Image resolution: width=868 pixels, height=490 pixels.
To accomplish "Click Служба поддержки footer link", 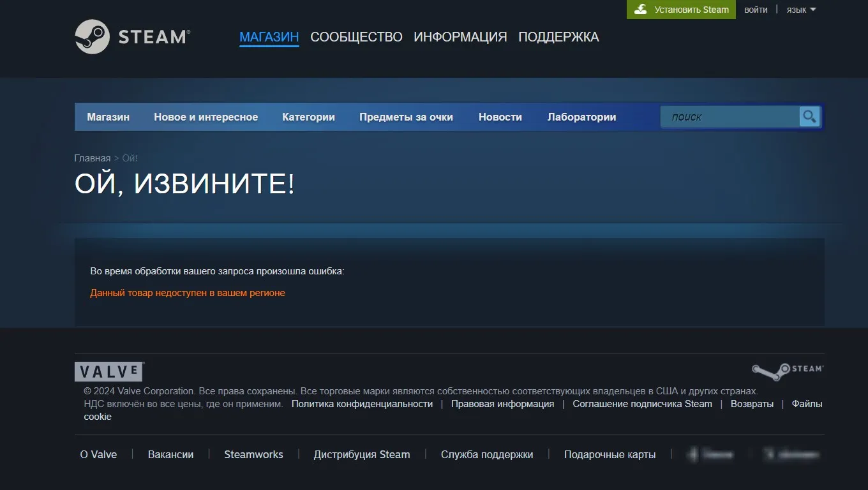I will pyautogui.click(x=487, y=454).
